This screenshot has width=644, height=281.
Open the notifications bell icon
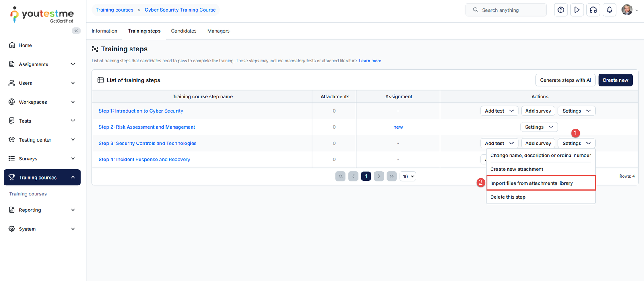pyautogui.click(x=609, y=10)
